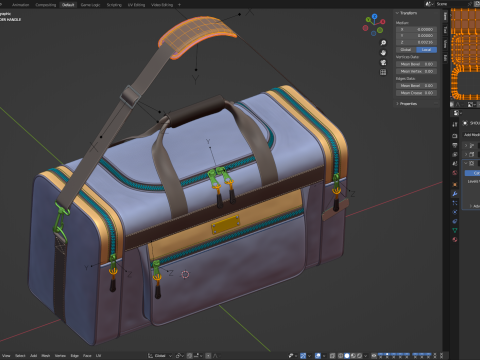Open the overlays options dropdown arrow
Image resolution: width=480 pixels, height=360 pixels.
point(324,356)
